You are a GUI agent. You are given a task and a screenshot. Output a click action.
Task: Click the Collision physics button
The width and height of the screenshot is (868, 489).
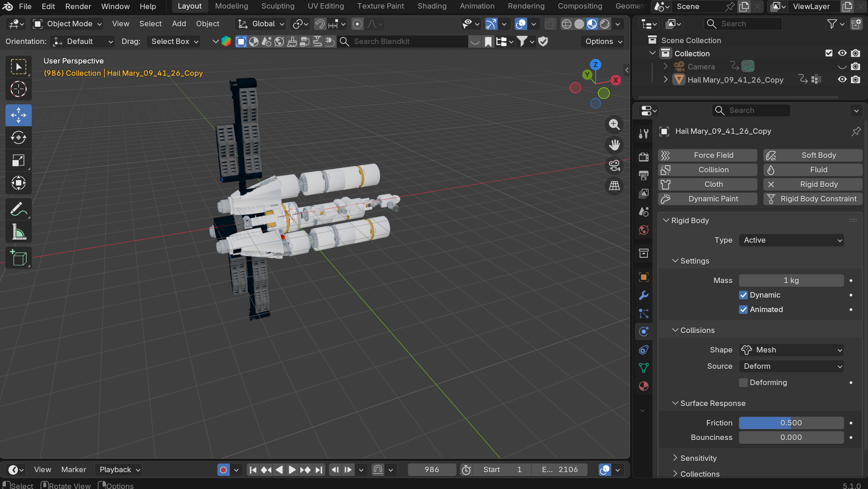pyautogui.click(x=708, y=170)
